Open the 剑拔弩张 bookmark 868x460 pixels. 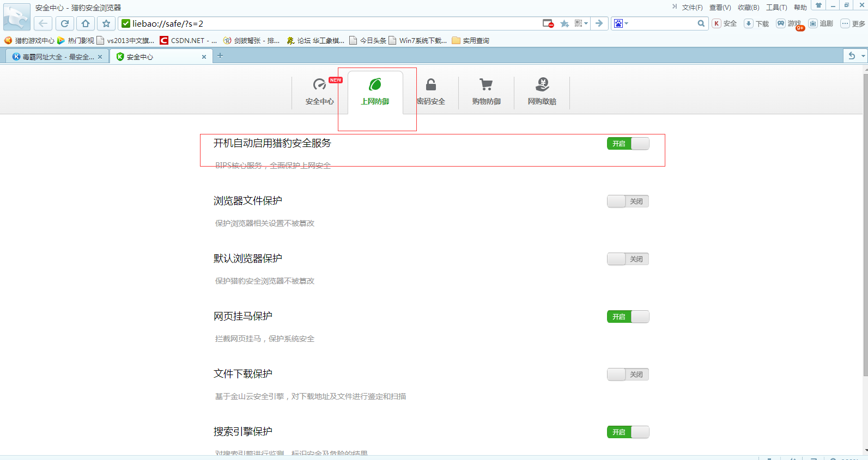click(x=251, y=40)
